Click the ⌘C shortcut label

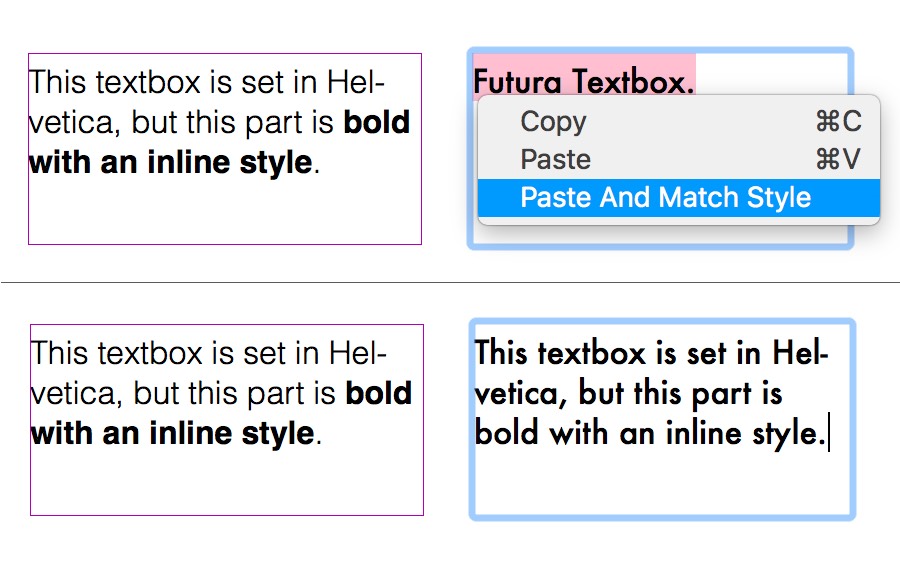(838, 122)
